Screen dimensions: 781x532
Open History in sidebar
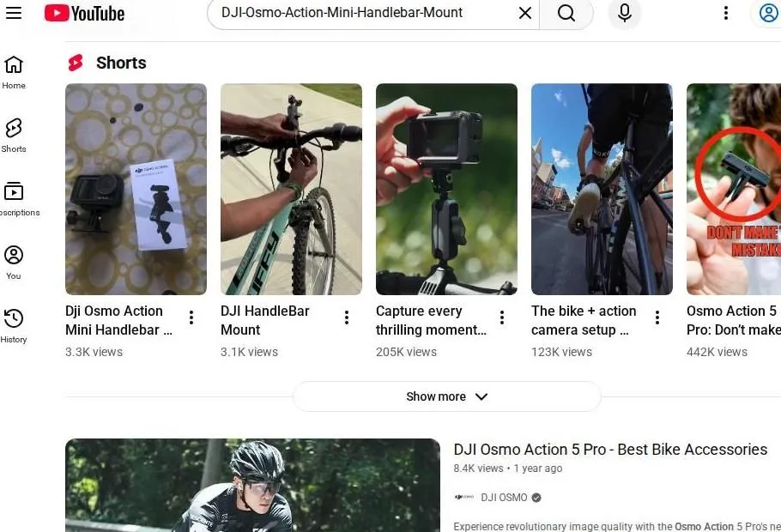coord(14,326)
